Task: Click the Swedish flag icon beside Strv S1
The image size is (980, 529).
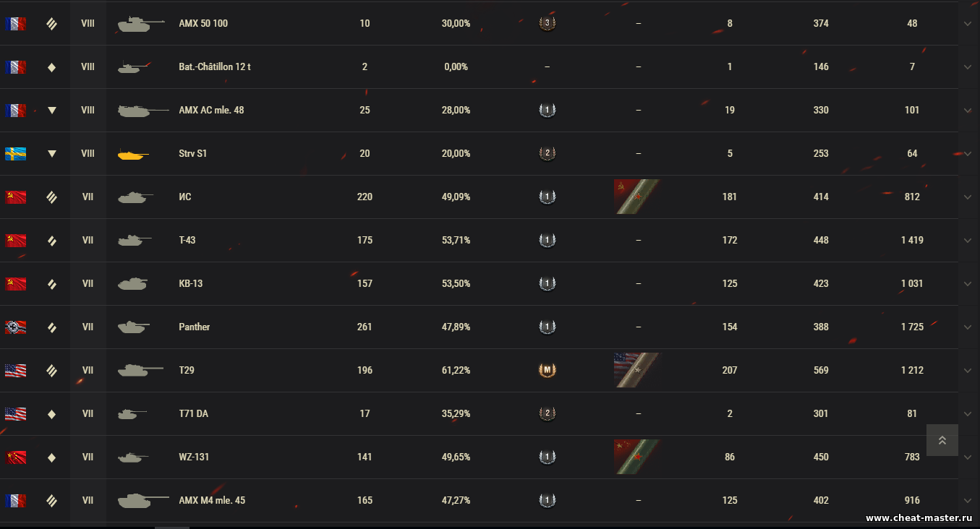Action: tap(15, 154)
